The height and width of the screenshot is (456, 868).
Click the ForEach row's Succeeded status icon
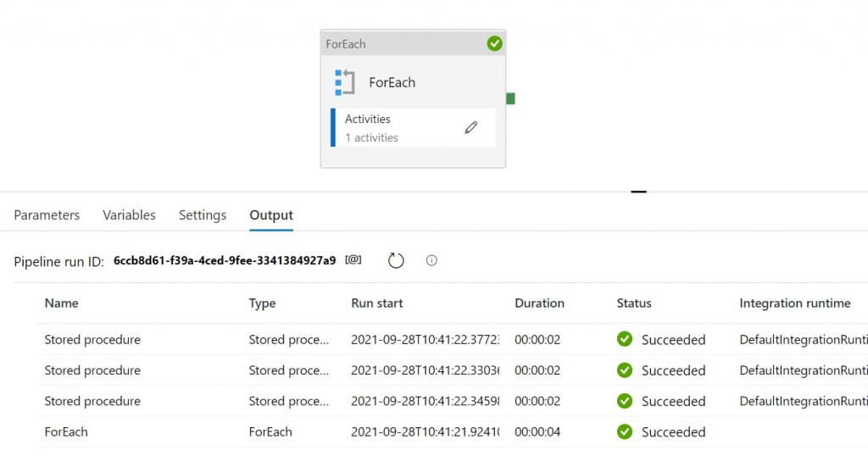point(625,431)
